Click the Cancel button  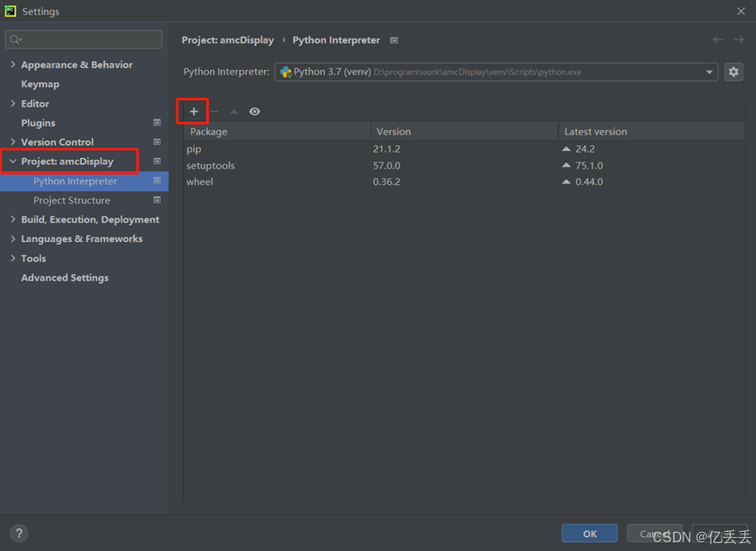tap(655, 534)
